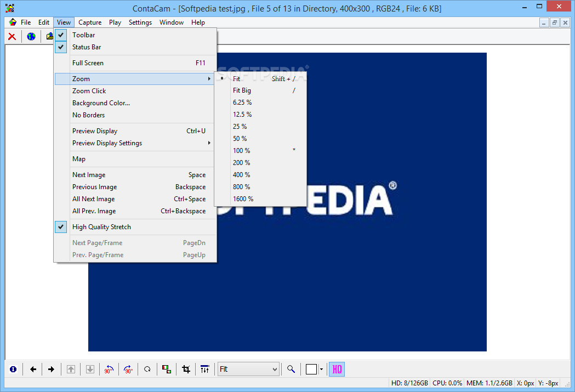Select Fit zoom radio option in submenu
575x392 pixels.
click(260, 79)
